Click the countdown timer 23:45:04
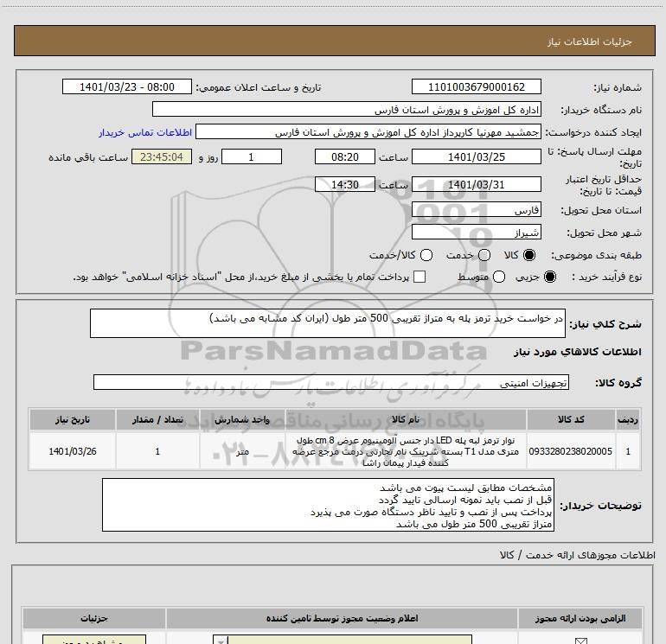Screen dimensions: 666x644 click(162, 156)
